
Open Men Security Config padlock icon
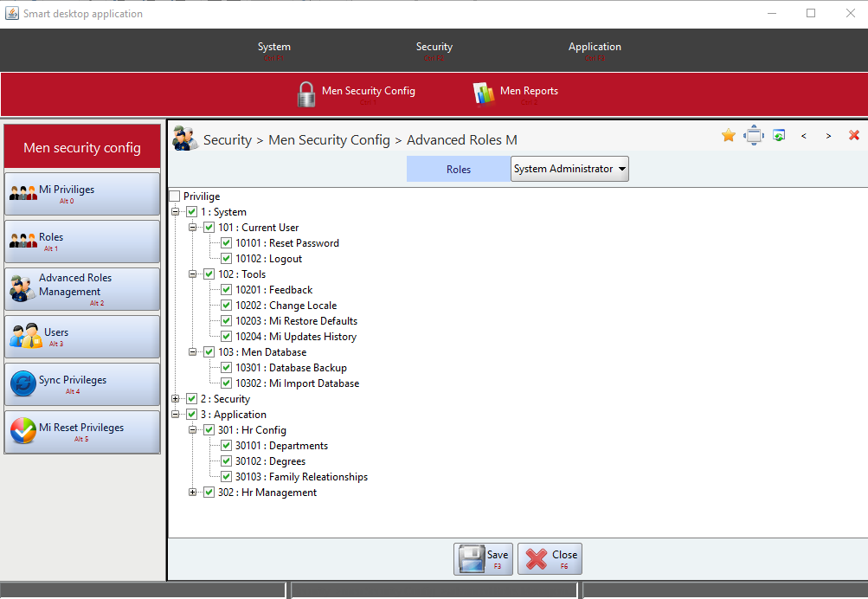(x=306, y=93)
